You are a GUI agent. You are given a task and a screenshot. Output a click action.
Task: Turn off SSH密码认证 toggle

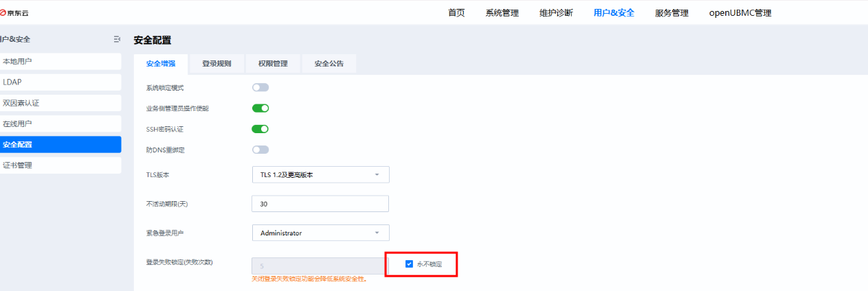260,129
